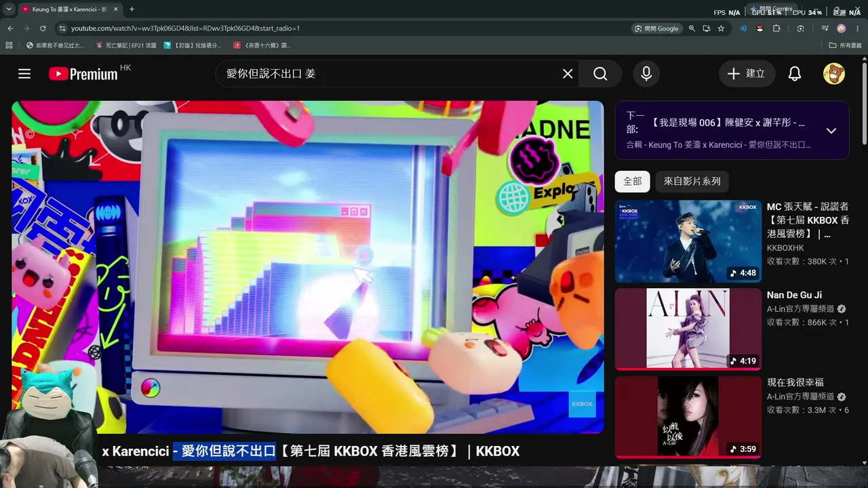Expand the 下一部 mix playlist panel
This screenshot has width=868, height=488.
point(831,131)
